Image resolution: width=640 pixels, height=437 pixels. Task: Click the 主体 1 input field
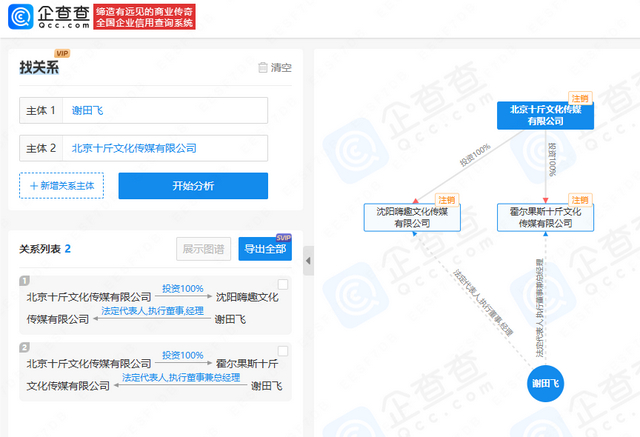pyautogui.click(x=165, y=111)
